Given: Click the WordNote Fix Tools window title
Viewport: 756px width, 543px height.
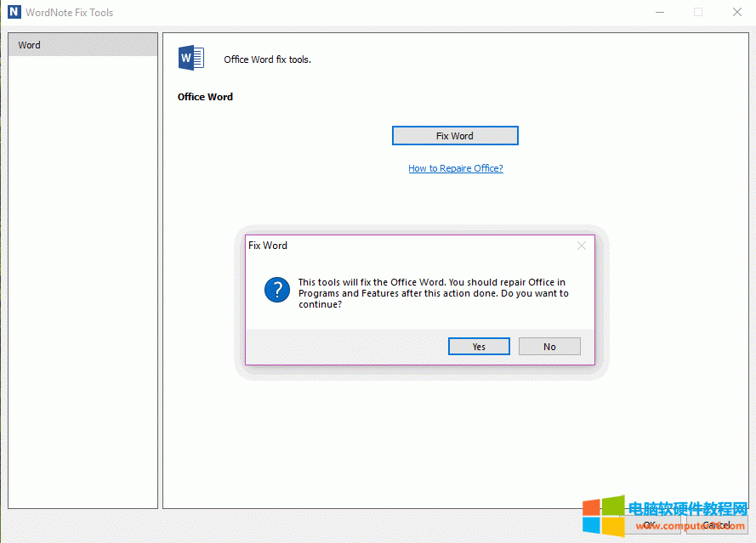Looking at the screenshot, I should coord(71,13).
